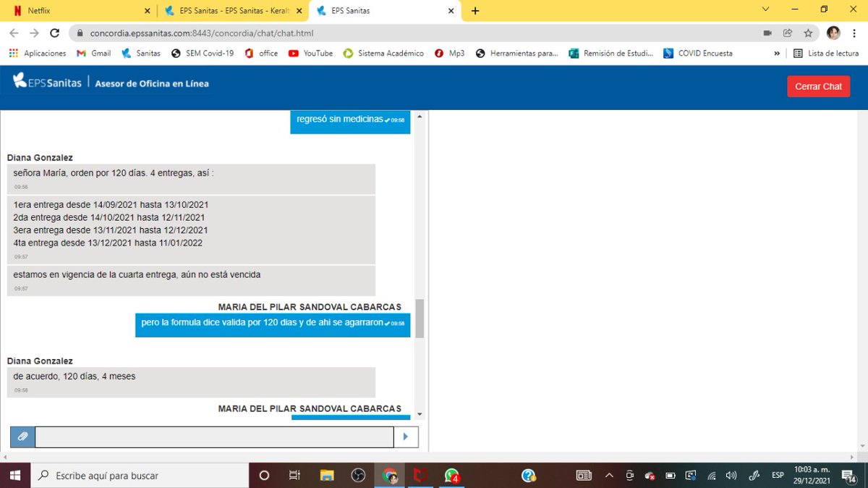Open the SEM Covid-19 bookmark

pos(203,53)
